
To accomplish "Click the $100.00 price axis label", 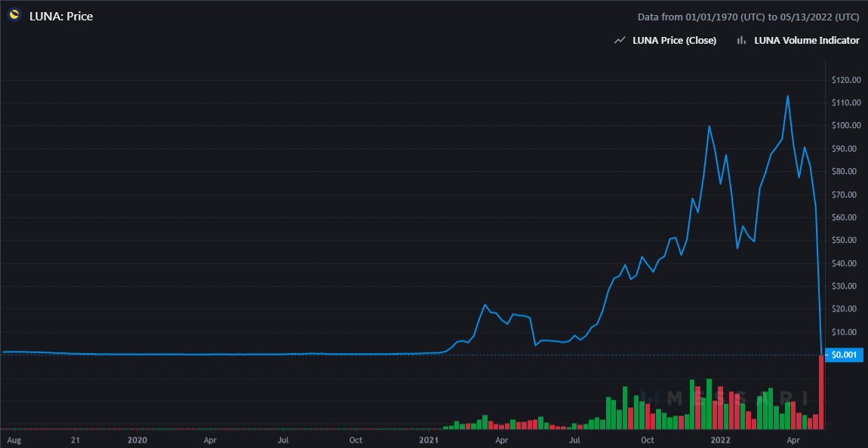I will coord(846,126).
